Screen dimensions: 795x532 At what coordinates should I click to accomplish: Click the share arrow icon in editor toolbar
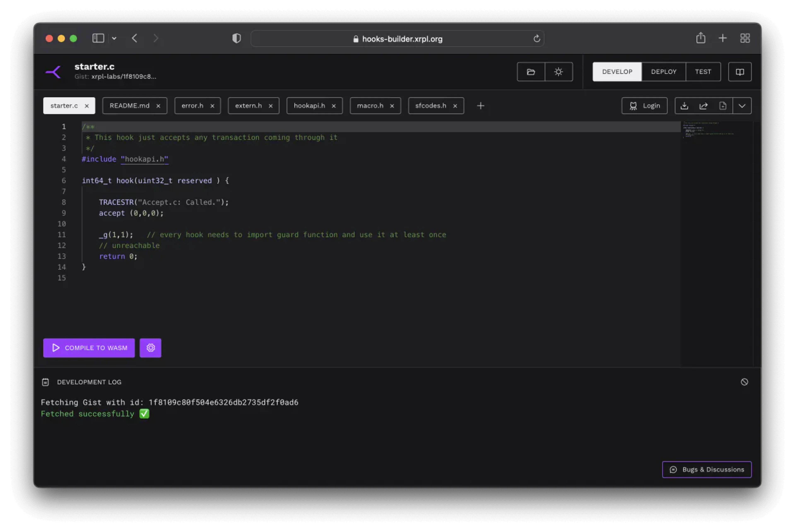click(703, 106)
